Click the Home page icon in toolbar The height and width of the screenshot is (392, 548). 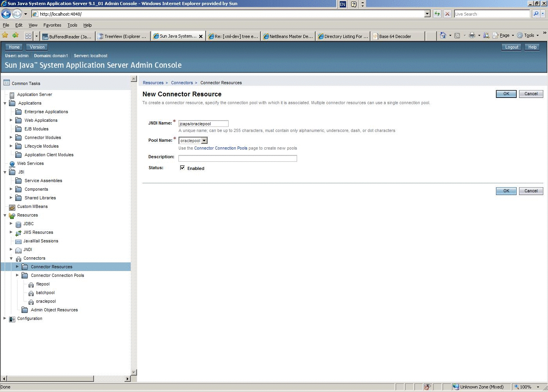pyautogui.click(x=443, y=35)
